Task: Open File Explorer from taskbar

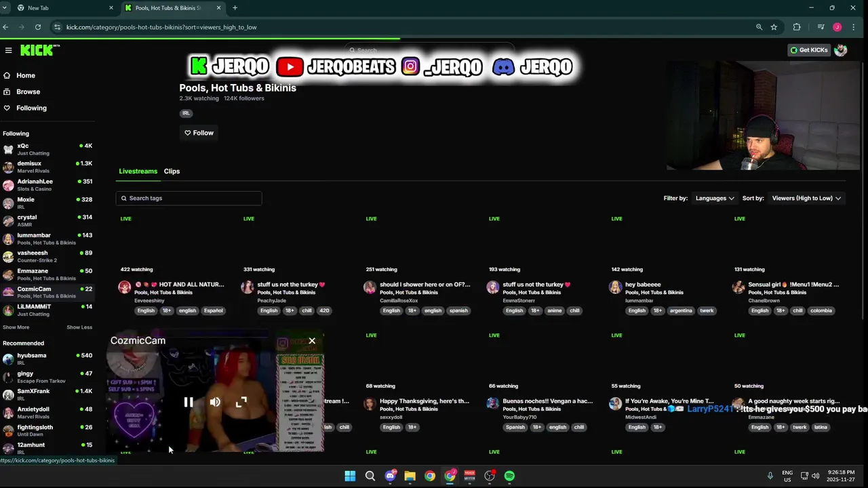Action: 410,476
